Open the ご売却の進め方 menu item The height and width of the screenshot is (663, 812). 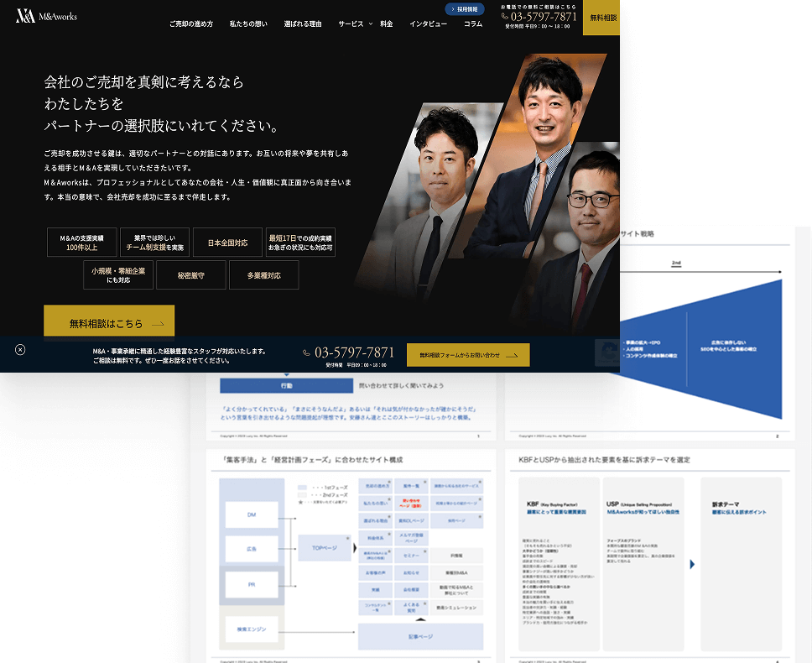[x=190, y=24]
